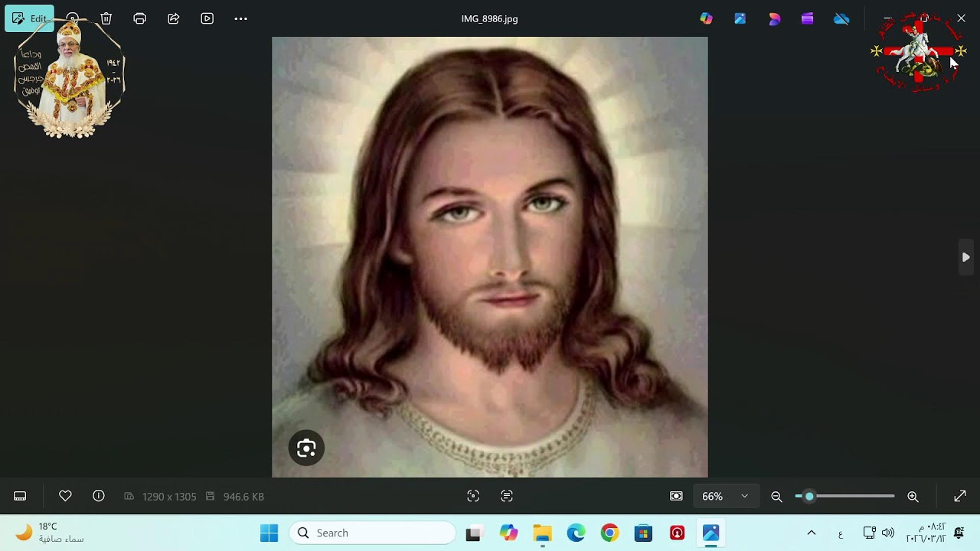980x551 pixels.
Task: Click the zoom slider track
Action: (x=845, y=497)
